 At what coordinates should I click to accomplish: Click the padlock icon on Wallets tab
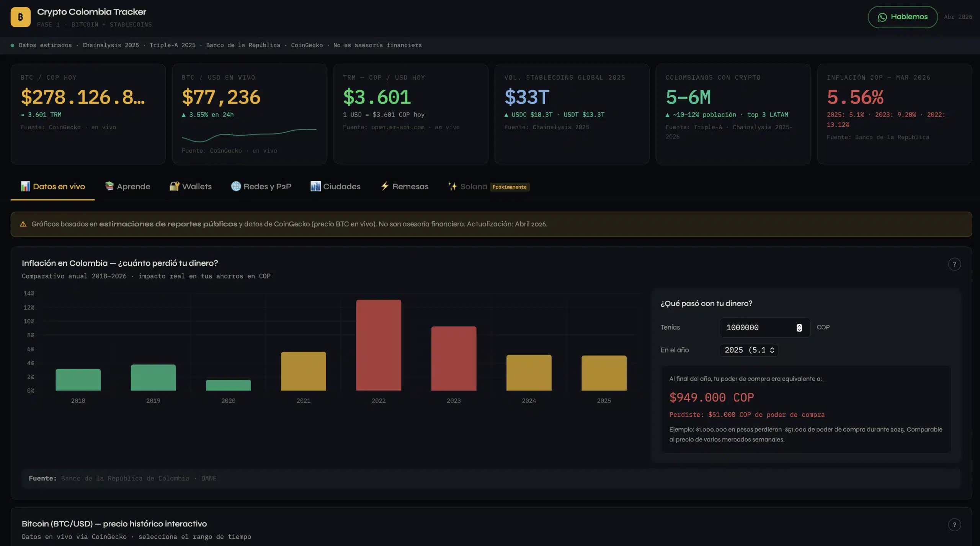174,186
